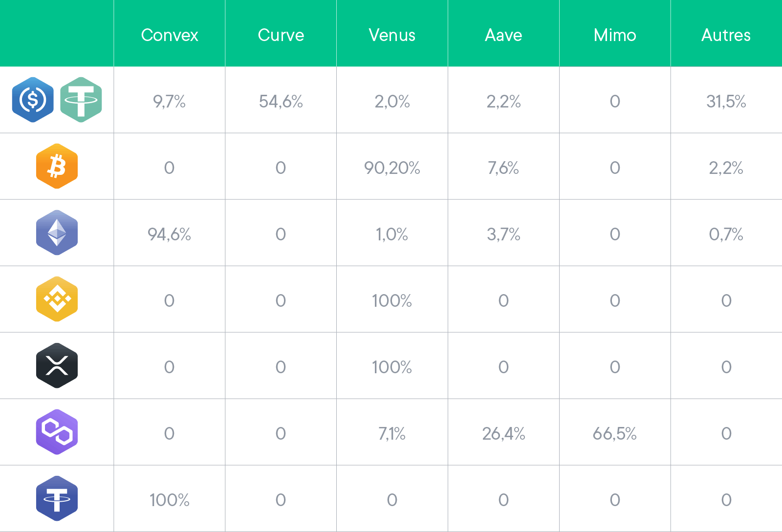This screenshot has width=782, height=532.
Task: Click the 31,5% Autres stablecoin cell
Action: click(x=726, y=102)
